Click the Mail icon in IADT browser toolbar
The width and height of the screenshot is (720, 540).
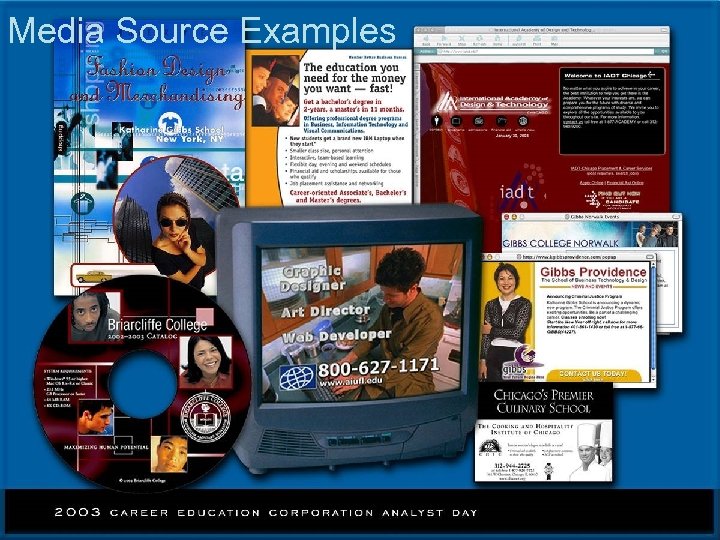(x=554, y=40)
